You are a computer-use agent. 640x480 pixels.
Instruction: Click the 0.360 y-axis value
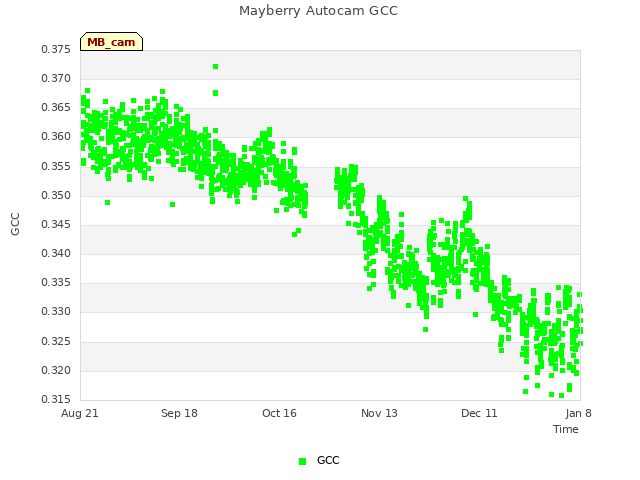coord(56,136)
